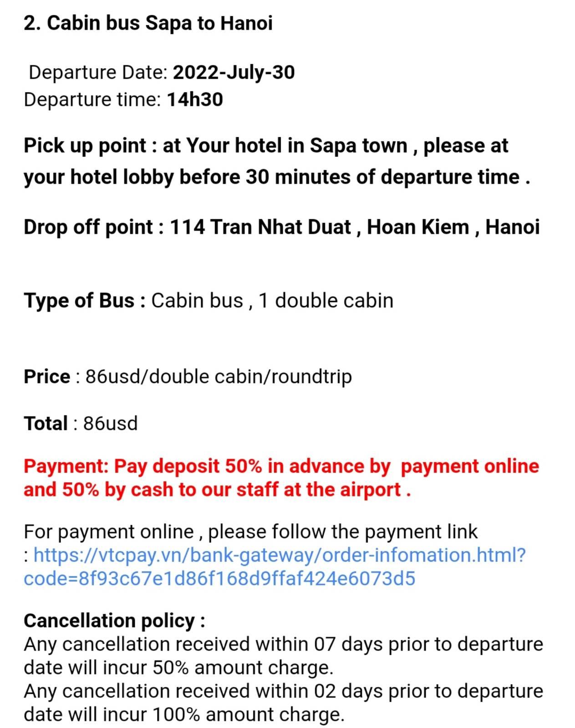Click the Cancellation policy heading
Image resolution: width=575 pixels, height=728 pixels.
[114, 621]
